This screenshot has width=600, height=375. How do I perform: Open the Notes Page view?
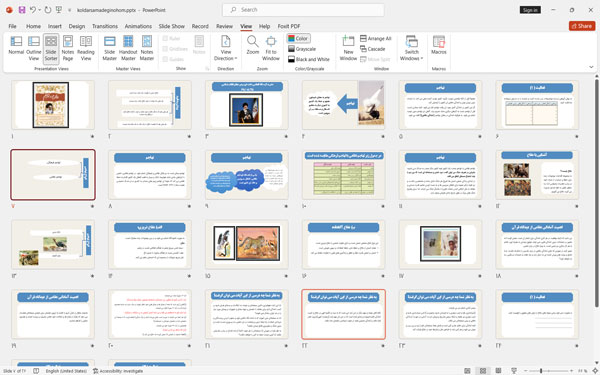click(68, 48)
